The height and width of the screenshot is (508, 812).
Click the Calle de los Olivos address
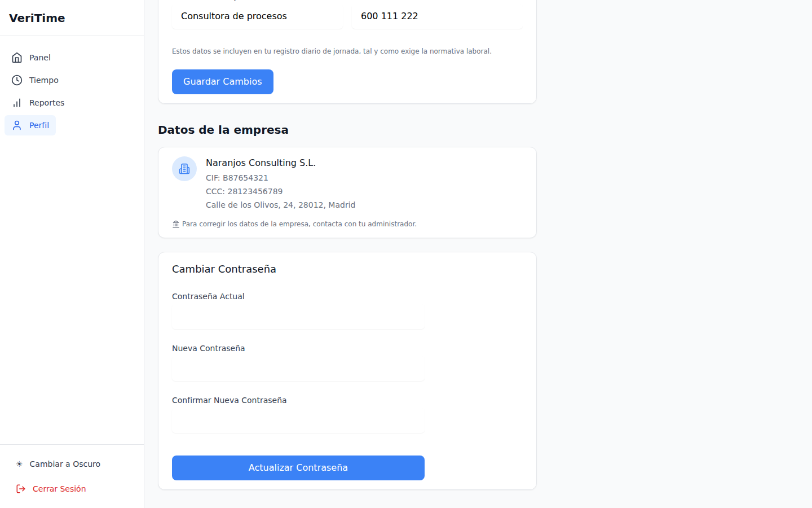click(280, 205)
